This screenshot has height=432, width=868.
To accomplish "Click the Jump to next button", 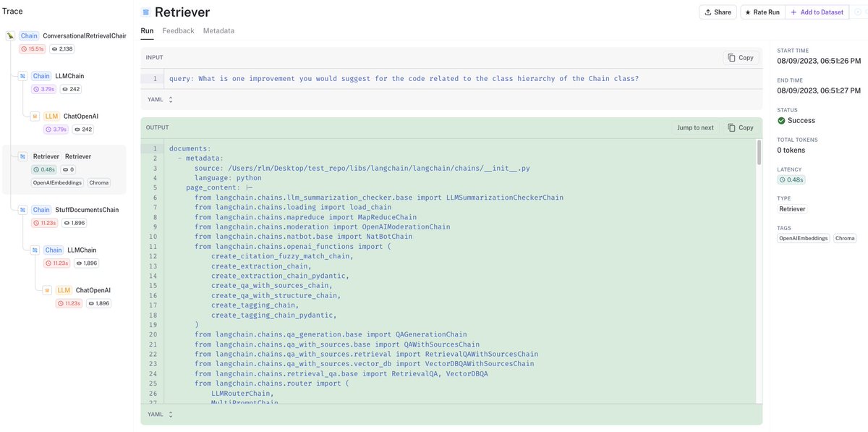I will coord(695,127).
